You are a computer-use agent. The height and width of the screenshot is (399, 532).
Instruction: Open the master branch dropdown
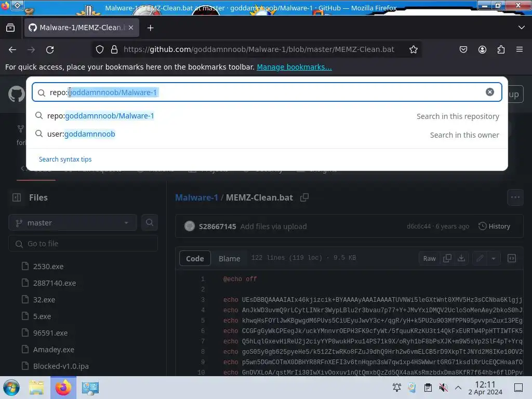[x=73, y=223]
